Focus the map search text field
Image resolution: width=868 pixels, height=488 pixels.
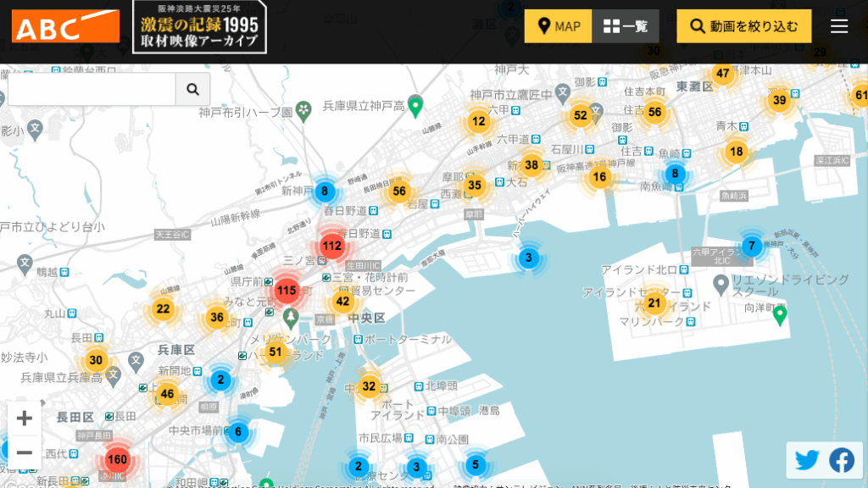[91, 89]
